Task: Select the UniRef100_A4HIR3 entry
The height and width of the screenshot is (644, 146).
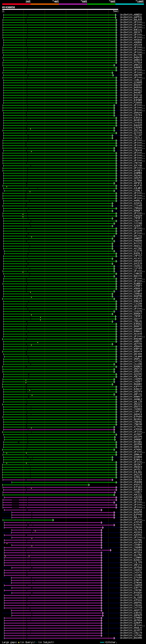Action: pyautogui.click(x=131, y=261)
